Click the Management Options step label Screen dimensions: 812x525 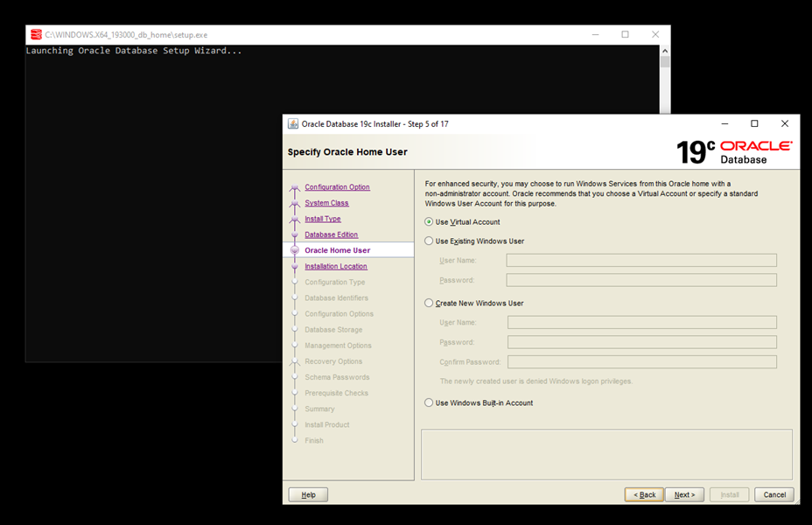point(338,346)
